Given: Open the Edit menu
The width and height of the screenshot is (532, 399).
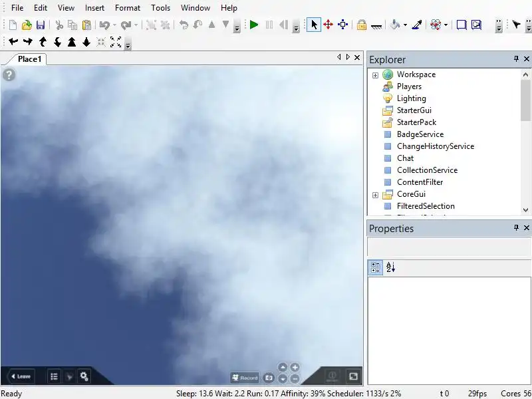Looking at the screenshot, I should [x=41, y=8].
